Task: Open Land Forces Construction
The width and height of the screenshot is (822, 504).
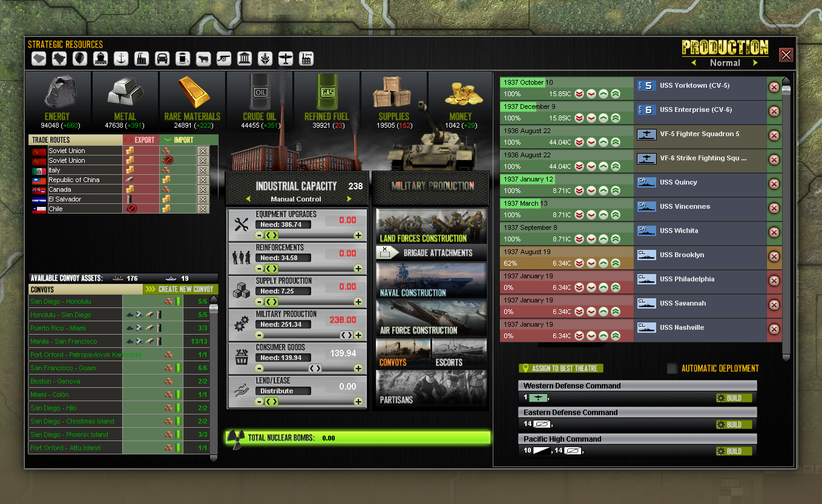Action: click(x=432, y=226)
